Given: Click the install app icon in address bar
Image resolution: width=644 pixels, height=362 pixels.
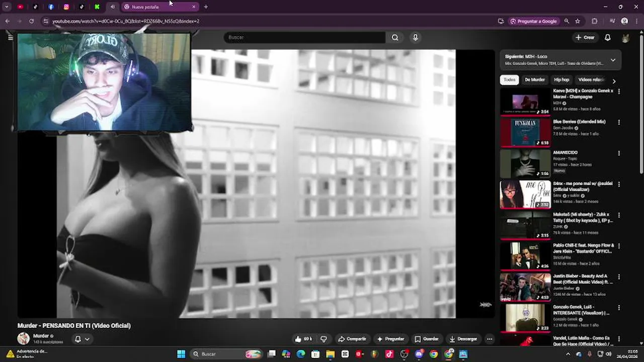Looking at the screenshot, I should 501,21.
